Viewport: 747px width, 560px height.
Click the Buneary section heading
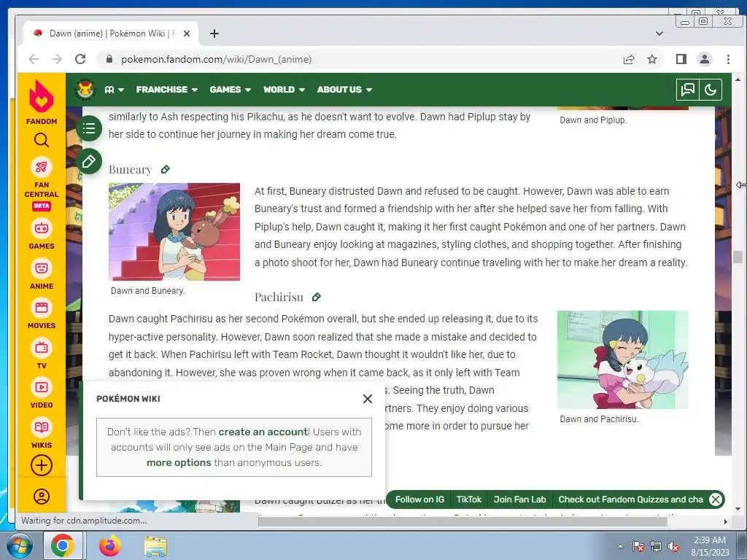click(x=130, y=169)
